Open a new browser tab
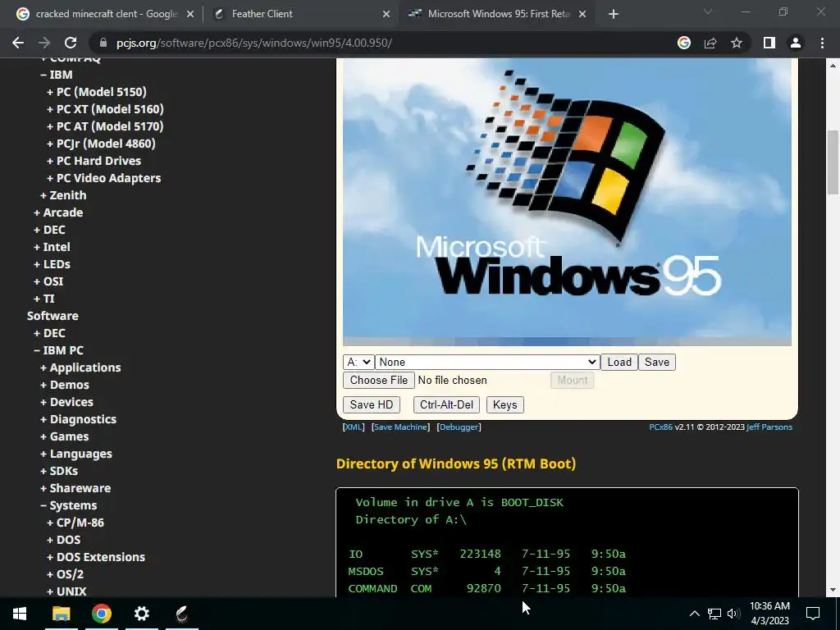 [614, 14]
